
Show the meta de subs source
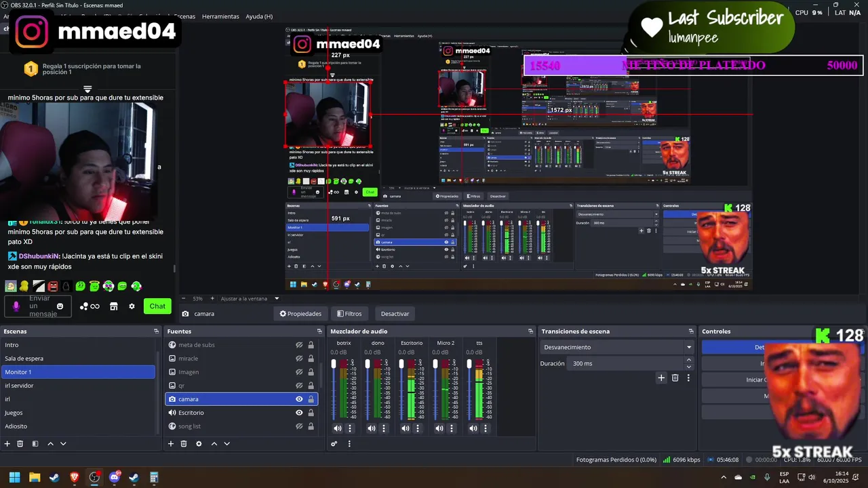299,345
